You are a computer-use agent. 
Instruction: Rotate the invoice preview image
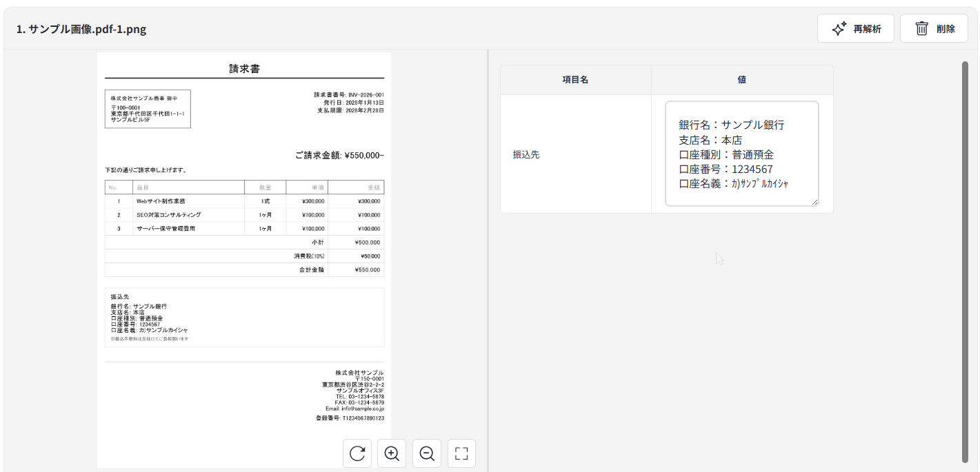357,453
